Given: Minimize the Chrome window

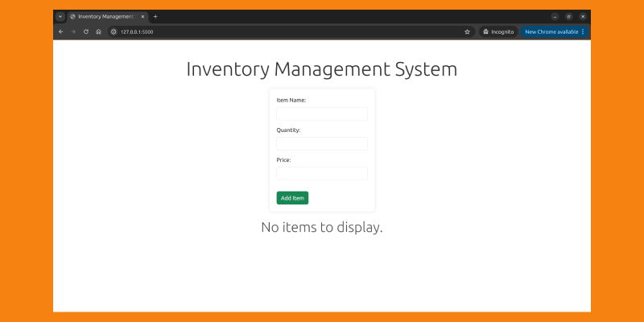Looking at the screenshot, I should [x=555, y=16].
